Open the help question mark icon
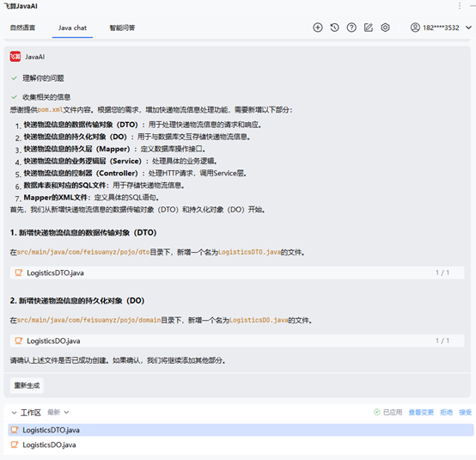This screenshot has width=476, height=460. tap(351, 28)
